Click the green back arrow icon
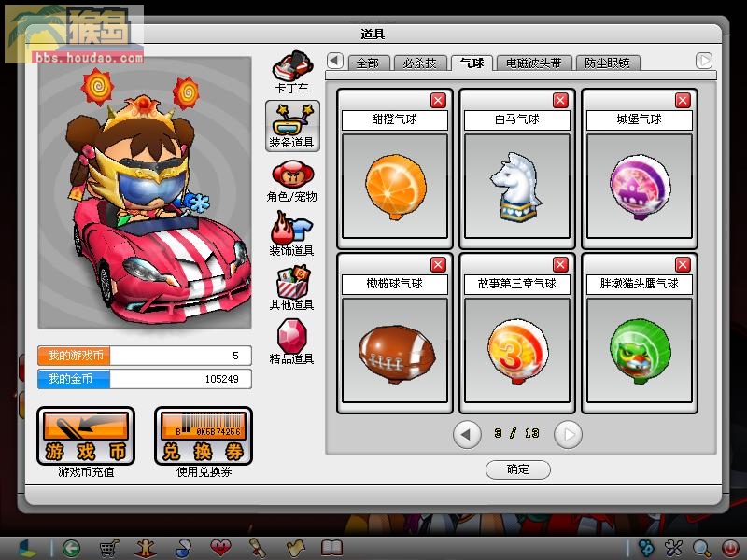 [x=72, y=548]
